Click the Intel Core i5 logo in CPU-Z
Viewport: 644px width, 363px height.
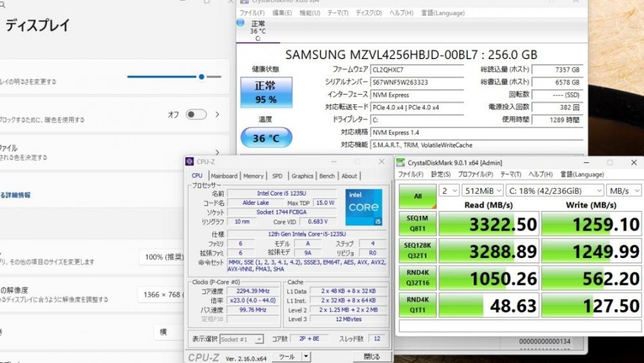tap(363, 207)
